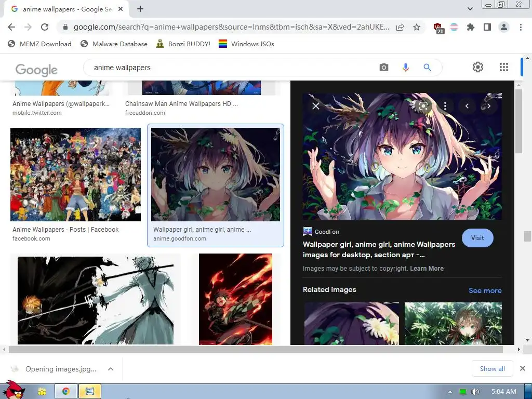
Task: Open the Chrome three-dot menu
Action: coord(521,27)
